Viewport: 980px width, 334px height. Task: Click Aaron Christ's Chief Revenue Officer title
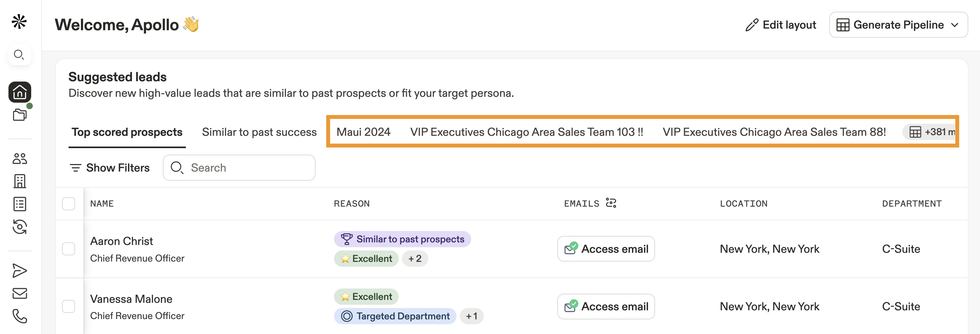[137, 258]
